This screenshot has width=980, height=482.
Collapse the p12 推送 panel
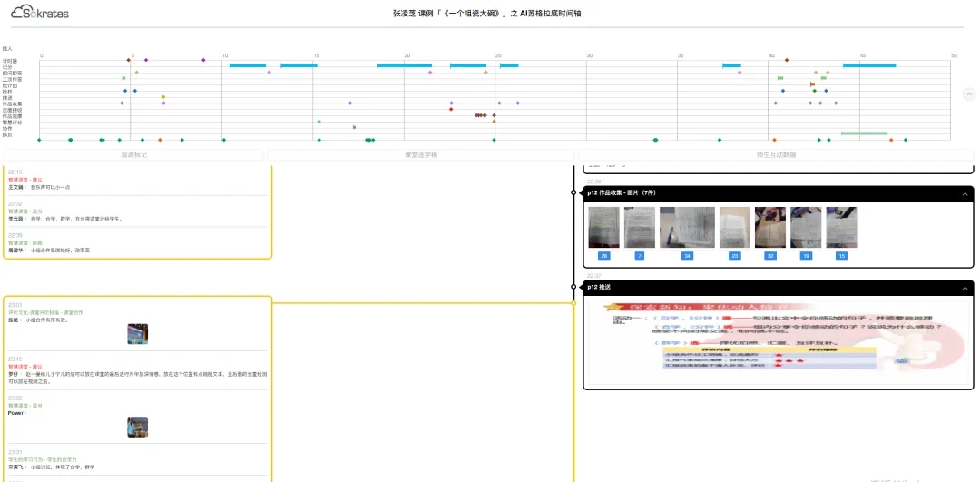coord(964,287)
